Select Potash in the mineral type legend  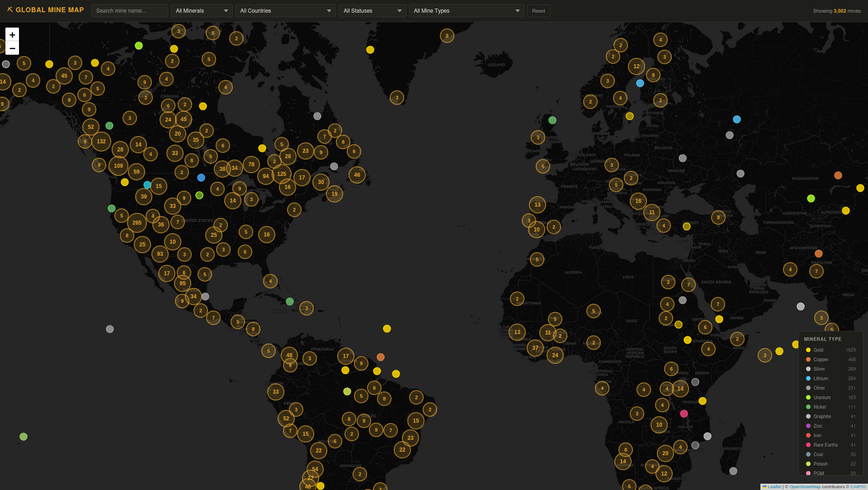(830, 464)
